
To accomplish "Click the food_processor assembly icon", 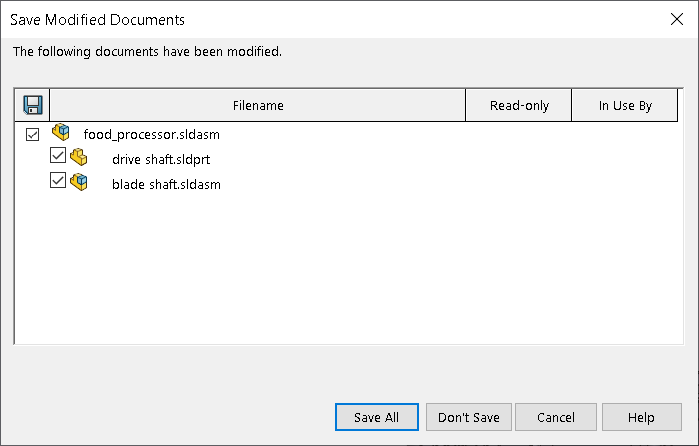I will point(61,133).
